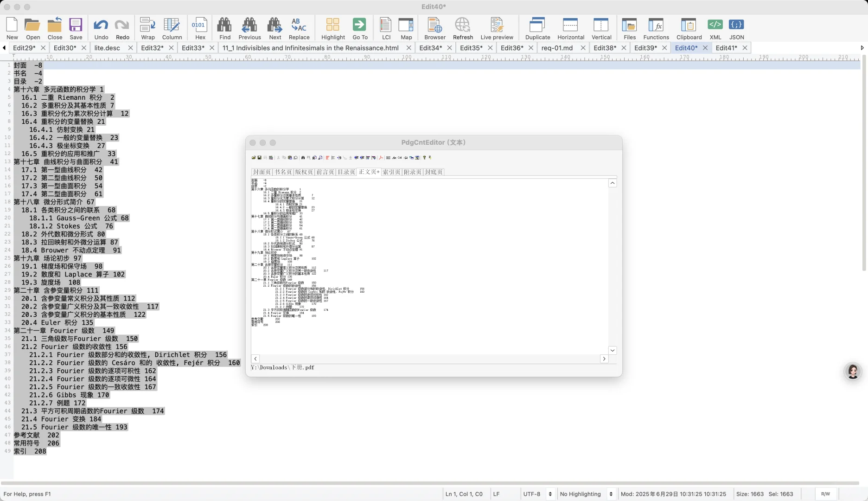Open a file with the Open icon
Screen dimensions: 868x501
pyautogui.click(x=32, y=28)
